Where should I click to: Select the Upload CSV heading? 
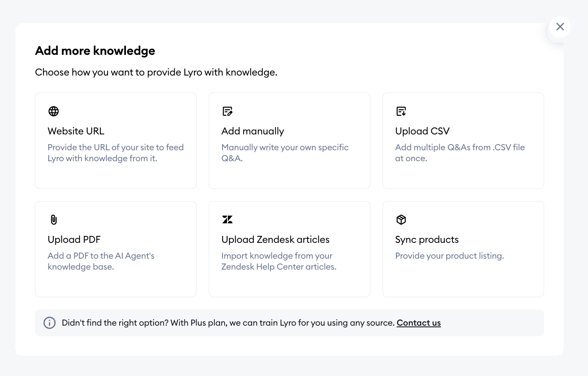(x=422, y=131)
